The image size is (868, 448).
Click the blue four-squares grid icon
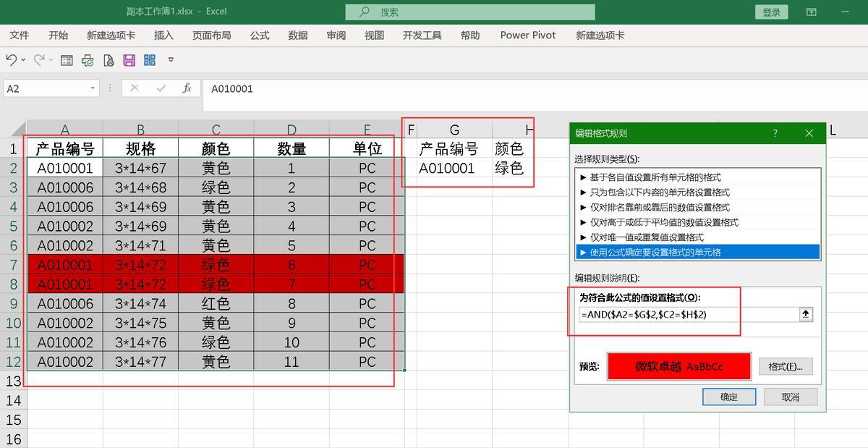tap(150, 60)
